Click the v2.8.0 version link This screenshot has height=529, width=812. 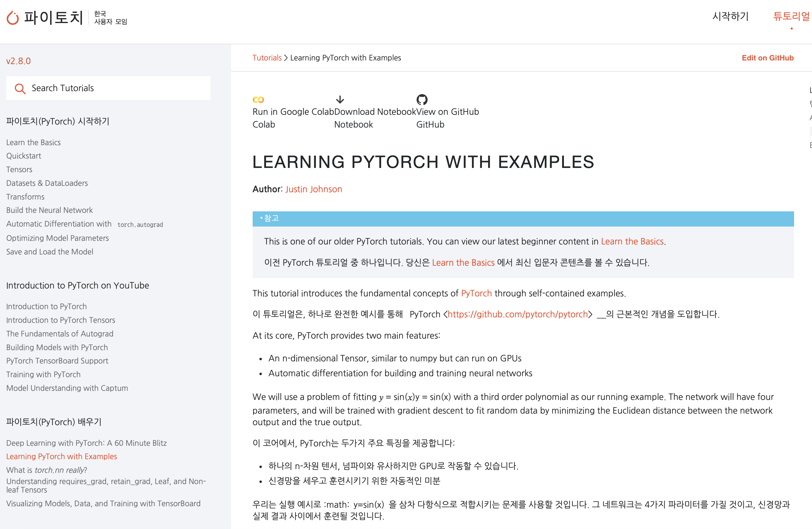pyautogui.click(x=19, y=61)
